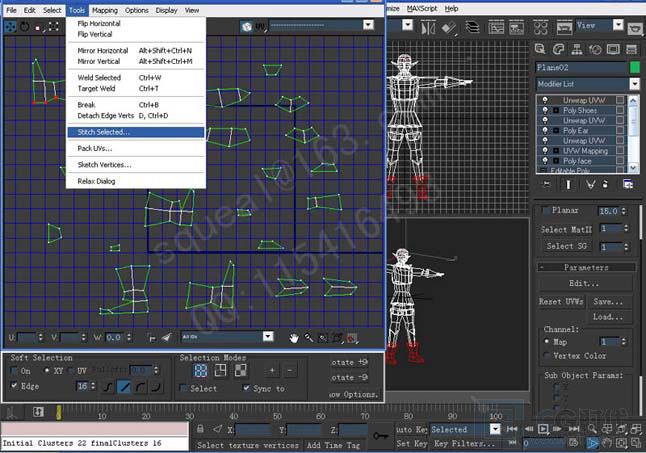The height and width of the screenshot is (453, 646).
Task: Click the Edit... button in Parameters
Action: 584,283
